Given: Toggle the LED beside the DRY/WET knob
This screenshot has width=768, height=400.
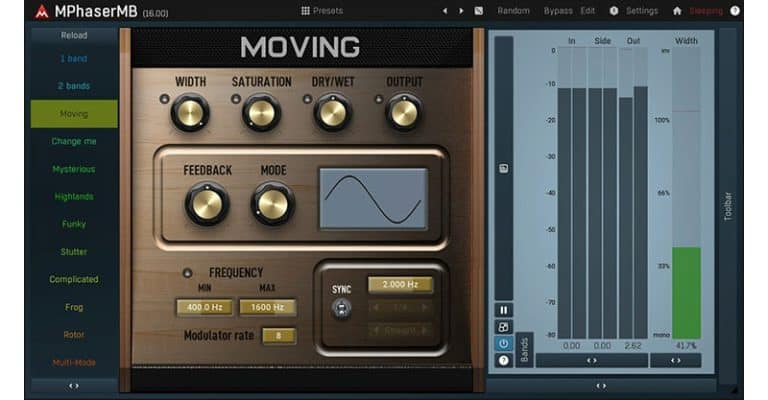Looking at the screenshot, I should pos(307,99).
